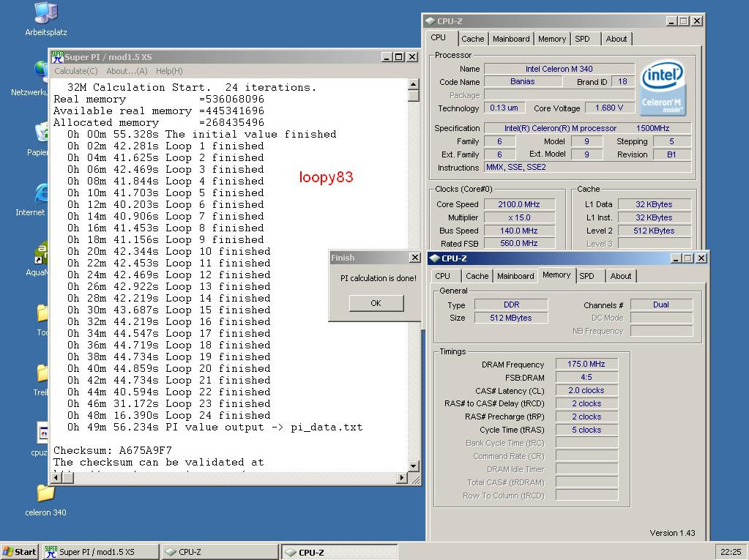749x560 pixels.
Task: Click the Checksum: A675A9F7 line
Action: 113,450
